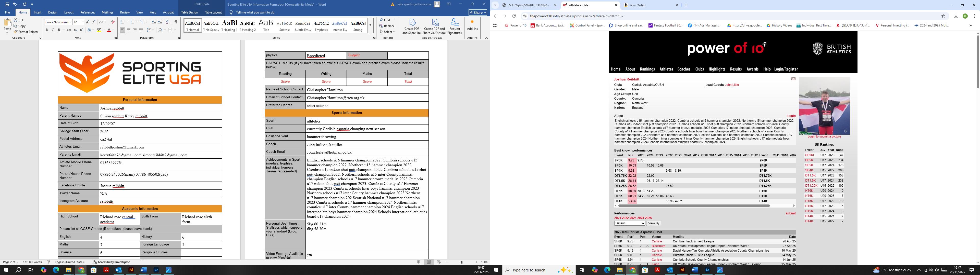Click the Sort A-Z paragraph icon
Screen dimensions: 980x275
[x=168, y=22]
